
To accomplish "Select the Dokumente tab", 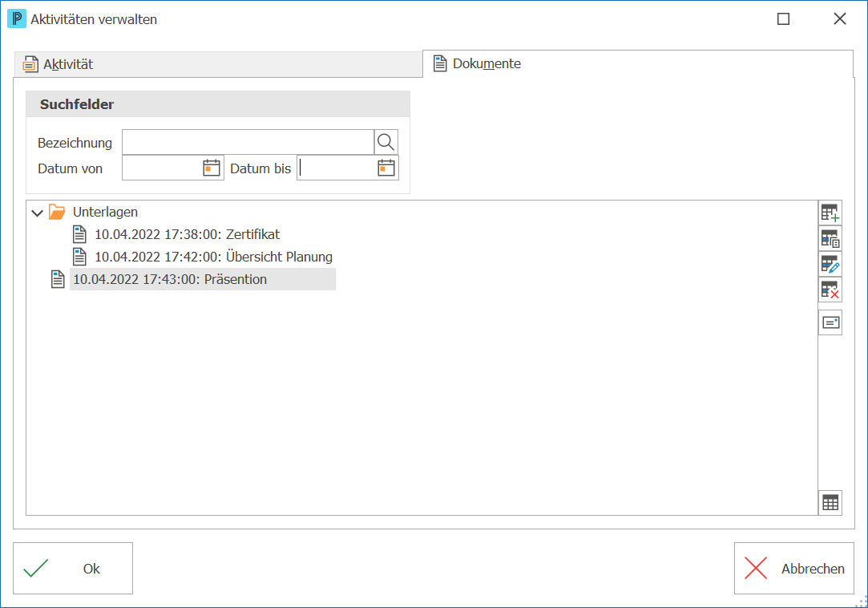I will tap(638, 63).
